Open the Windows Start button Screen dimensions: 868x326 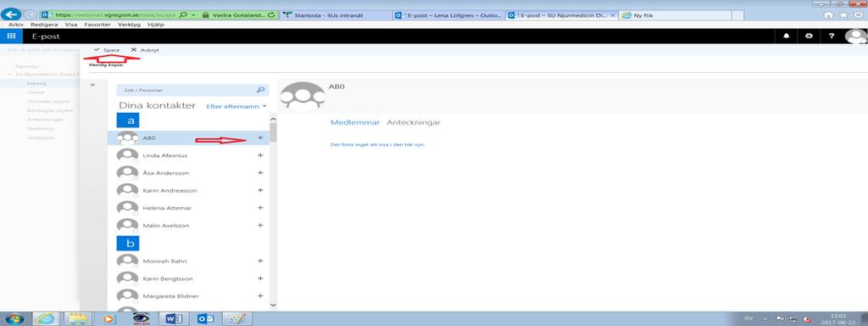[15, 319]
